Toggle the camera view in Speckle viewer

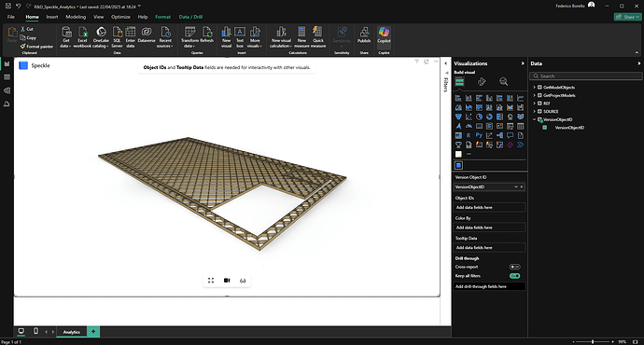[227, 280]
